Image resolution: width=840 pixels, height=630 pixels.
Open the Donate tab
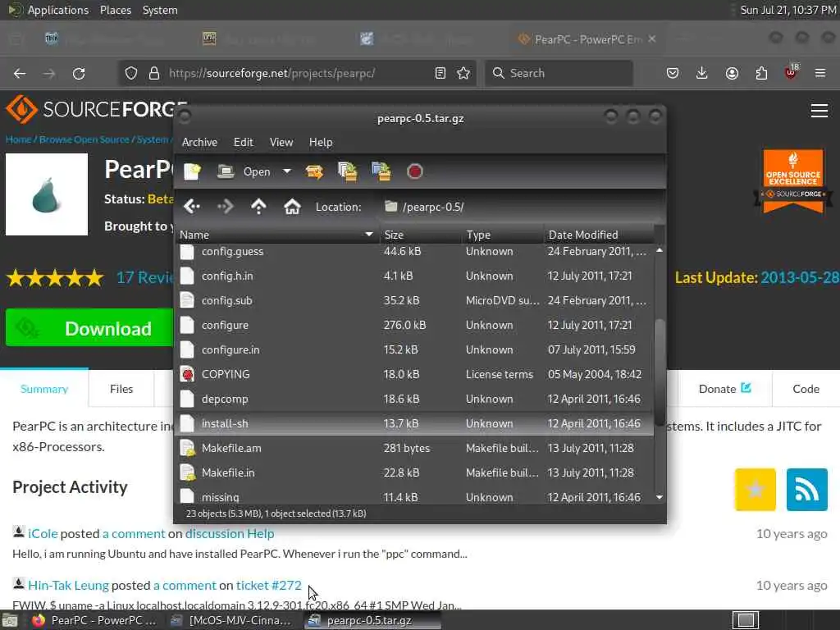[725, 389]
